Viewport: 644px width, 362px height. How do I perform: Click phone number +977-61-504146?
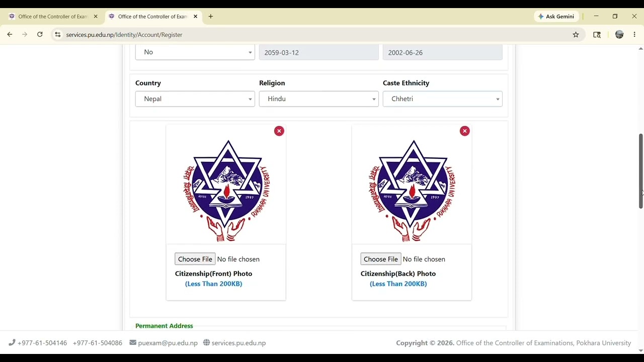[42, 343]
